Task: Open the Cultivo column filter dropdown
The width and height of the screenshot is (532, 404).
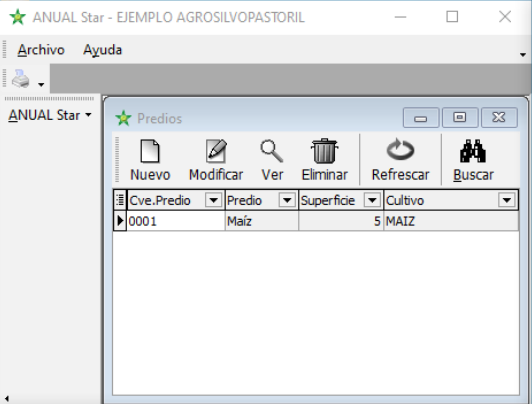Action: 507,200
